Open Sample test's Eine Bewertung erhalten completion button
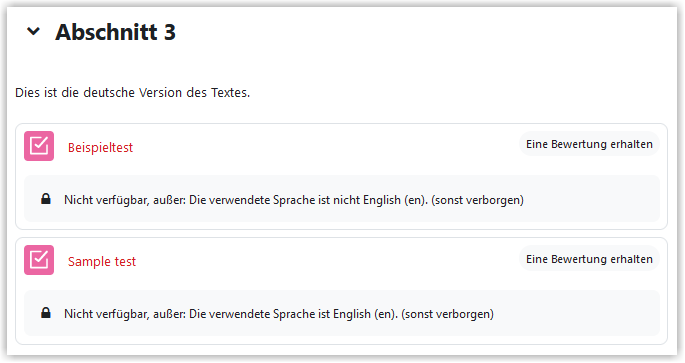The width and height of the screenshot is (685, 363). click(589, 259)
